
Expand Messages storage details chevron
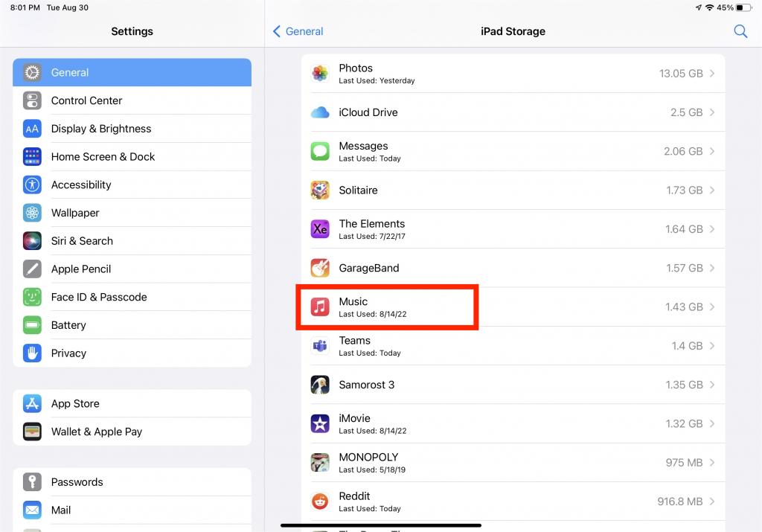(712, 151)
